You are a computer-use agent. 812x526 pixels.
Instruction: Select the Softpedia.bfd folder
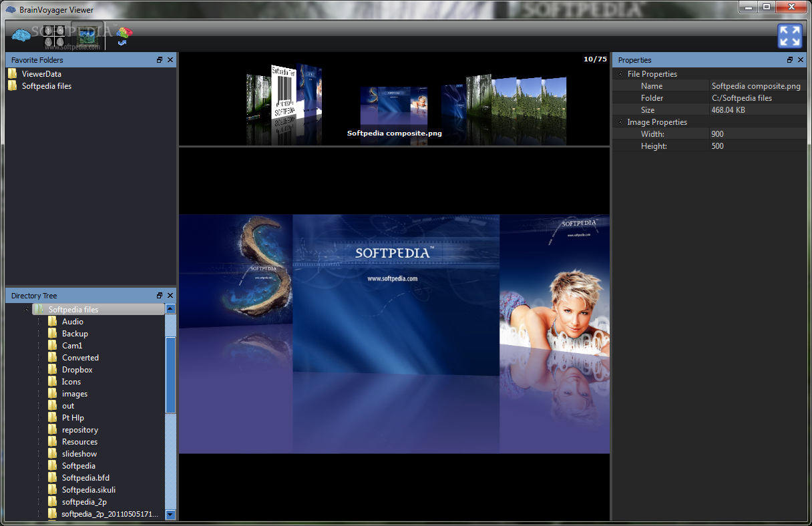pos(85,478)
